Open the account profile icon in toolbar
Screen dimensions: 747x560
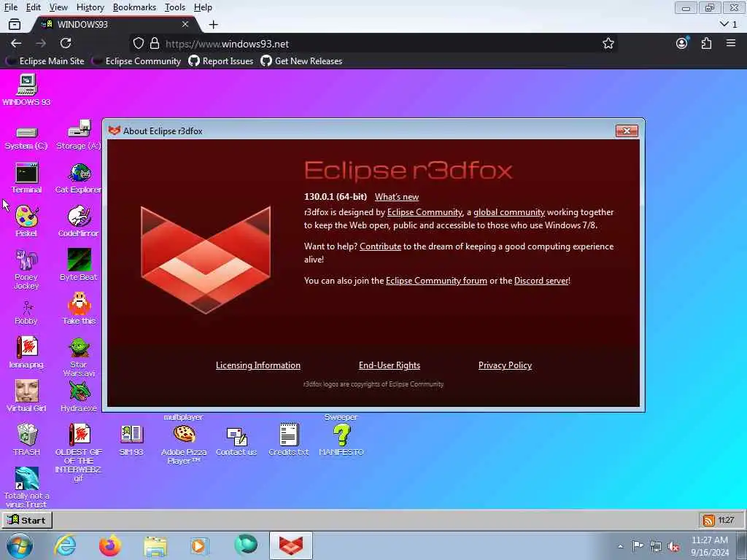682,43
